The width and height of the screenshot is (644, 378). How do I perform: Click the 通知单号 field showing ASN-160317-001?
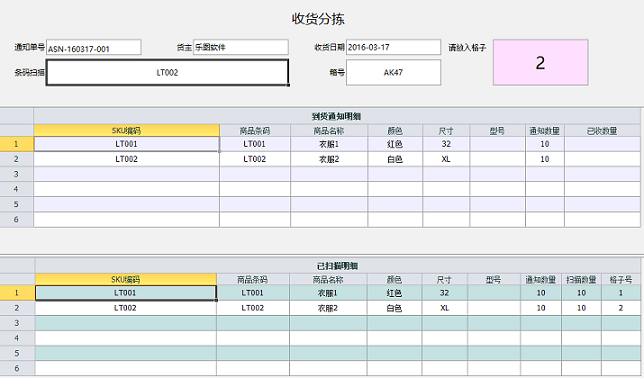tap(94, 47)
